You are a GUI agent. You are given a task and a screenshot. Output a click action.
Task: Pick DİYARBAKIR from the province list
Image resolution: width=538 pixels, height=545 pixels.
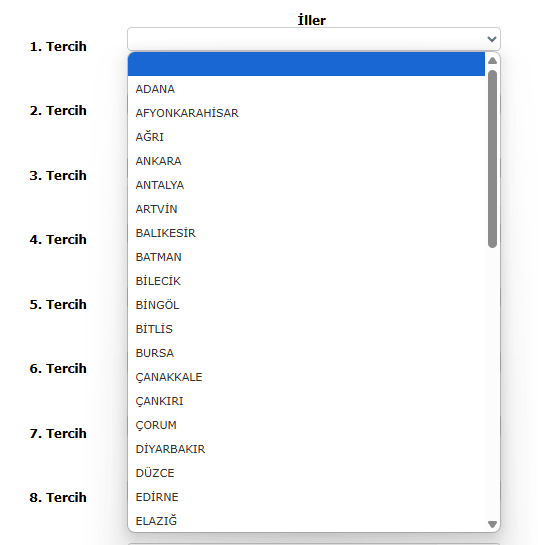306,449
